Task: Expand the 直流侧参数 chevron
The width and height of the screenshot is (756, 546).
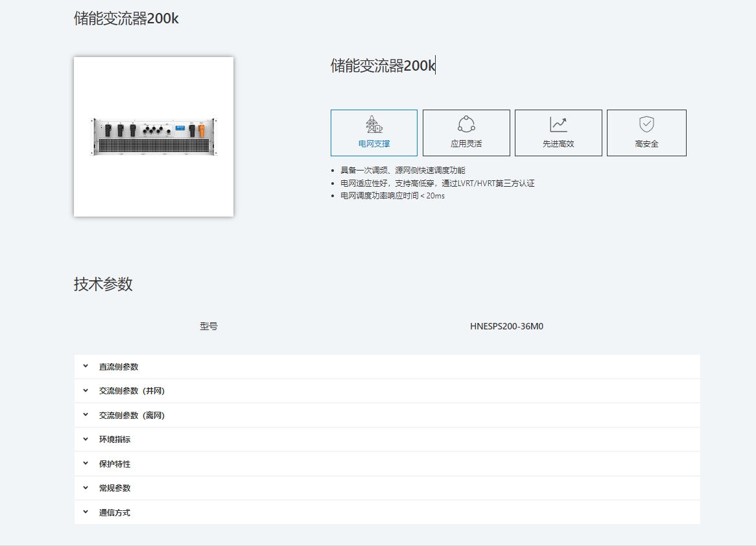Action: pyautogui.click(x=85, y=366)
